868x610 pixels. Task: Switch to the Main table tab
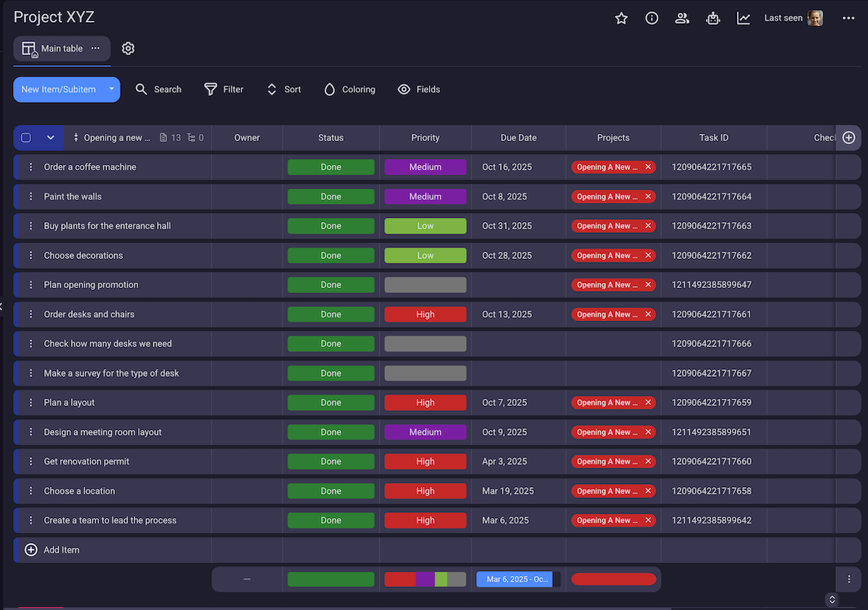pos(61,48)
